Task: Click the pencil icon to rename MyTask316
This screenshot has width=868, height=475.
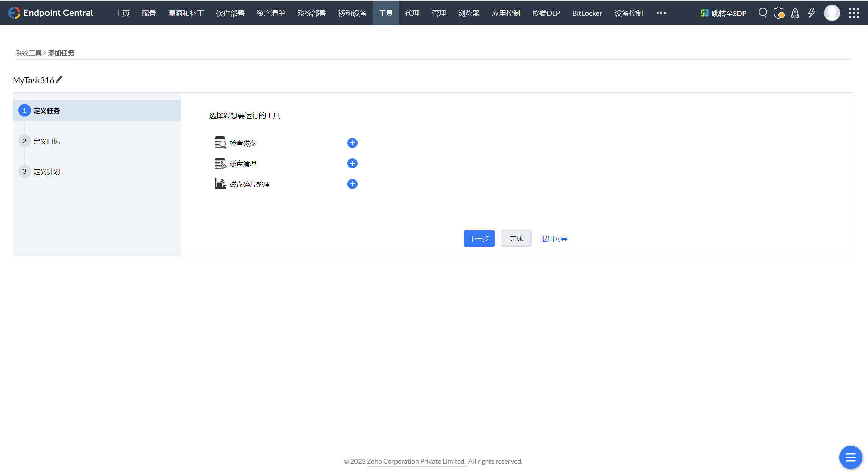Action: point(59,79)
